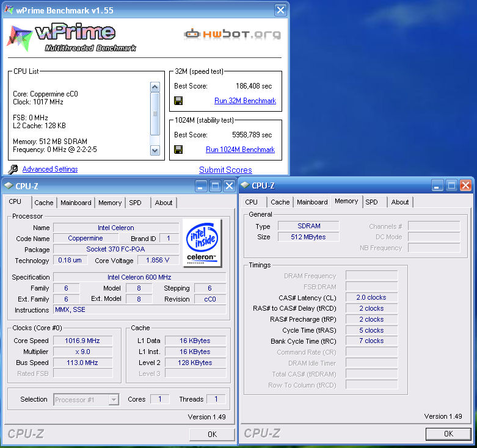Viewport: 477px width, 448px height.
Task: Click the Cores value field
Action: (x=160, y=399)
